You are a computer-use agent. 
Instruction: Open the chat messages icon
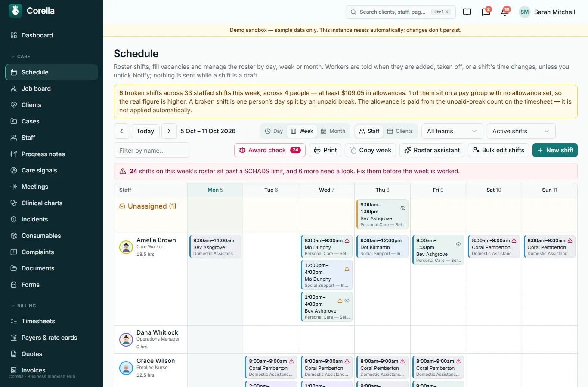point(486,12)
